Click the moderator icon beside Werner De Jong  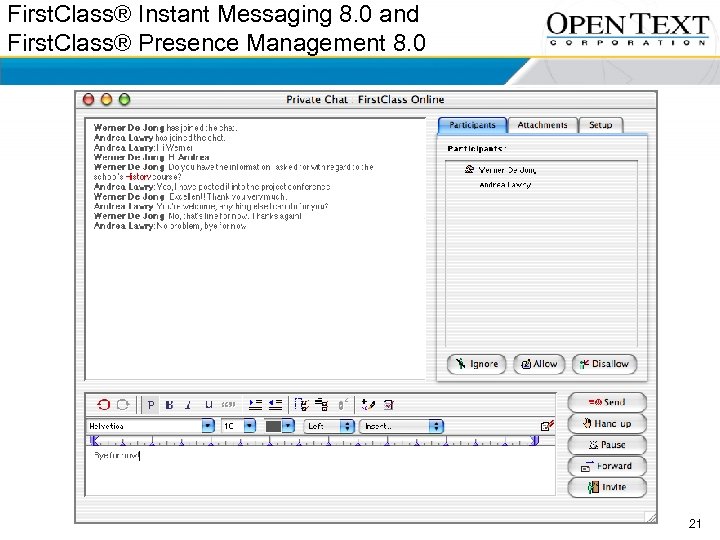coord(469,169)
